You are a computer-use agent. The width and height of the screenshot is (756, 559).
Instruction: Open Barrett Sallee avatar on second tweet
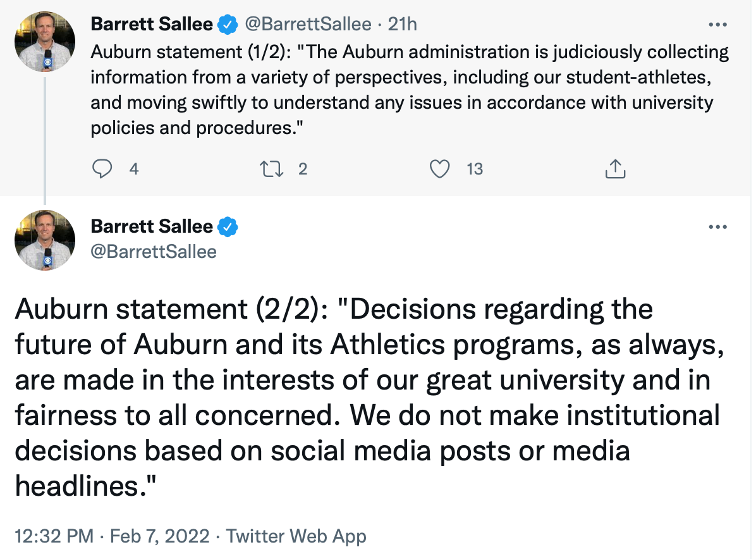[45, 240]
